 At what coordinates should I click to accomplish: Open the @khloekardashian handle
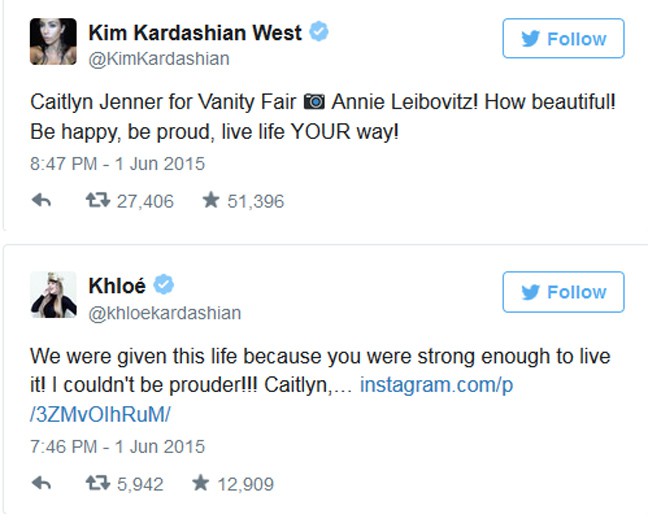coord(165,313)
